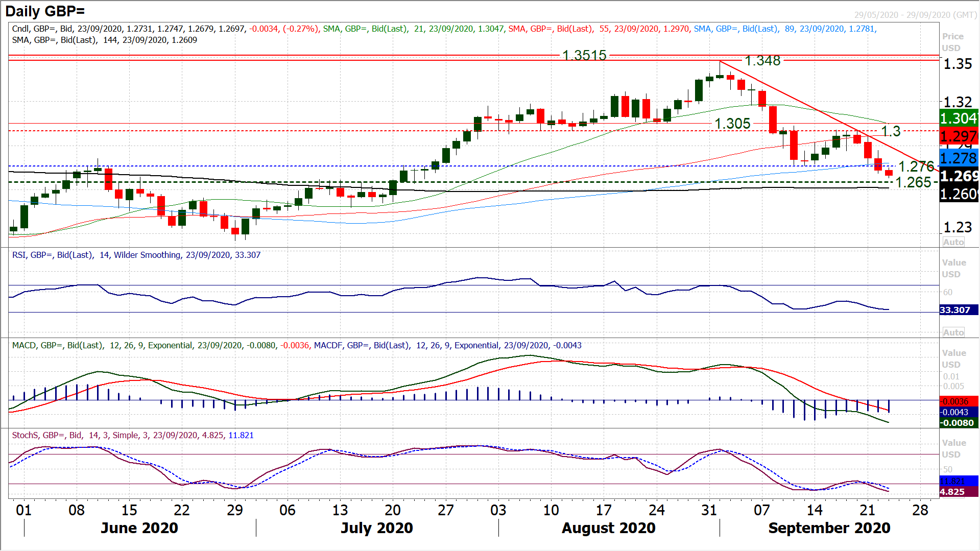Select the 1.348 high annotation label
This screenshot has width=980, height=551.
[x=762, y=61]
